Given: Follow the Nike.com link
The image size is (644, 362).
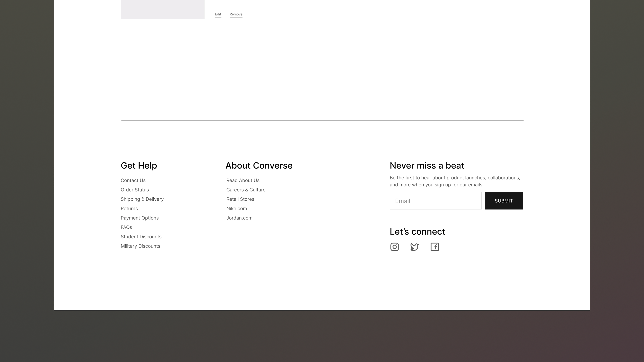Looking at the screenshot, I should (236, 208).
